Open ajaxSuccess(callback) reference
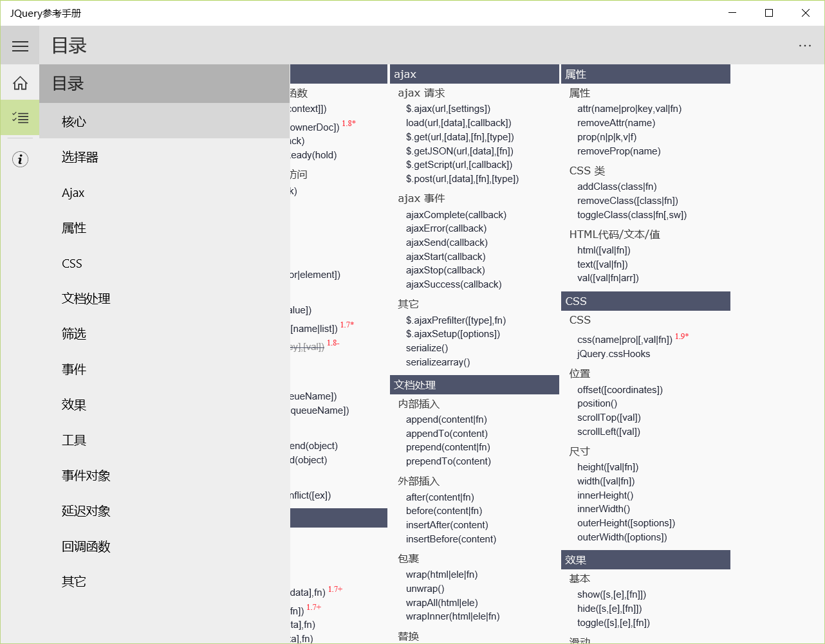The image size is (825, 644). point(454,284)
